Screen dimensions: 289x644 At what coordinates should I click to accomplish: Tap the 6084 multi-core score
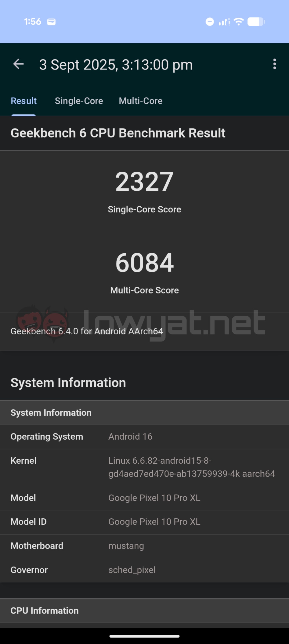click(144, 263)
